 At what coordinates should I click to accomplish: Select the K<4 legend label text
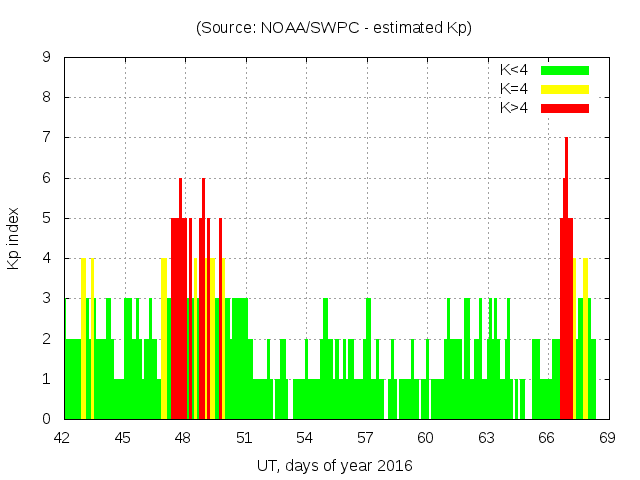pyautogui.click(x=514, y=70)
